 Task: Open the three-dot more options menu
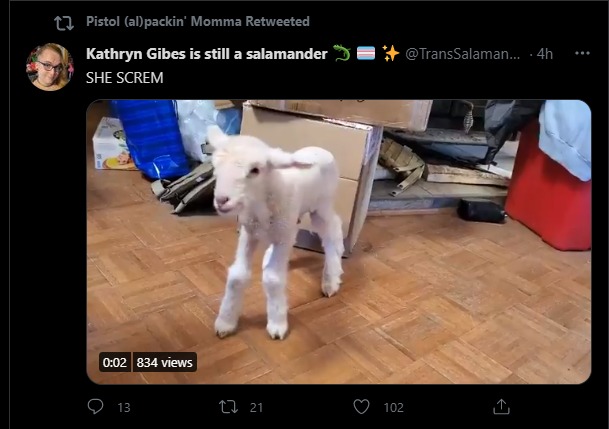click(582, 53)
